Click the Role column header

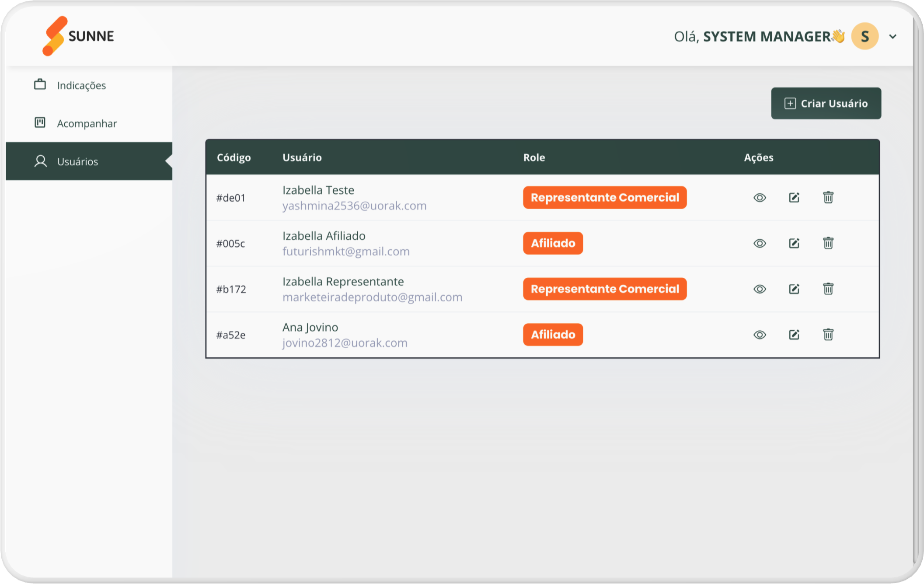534,157
